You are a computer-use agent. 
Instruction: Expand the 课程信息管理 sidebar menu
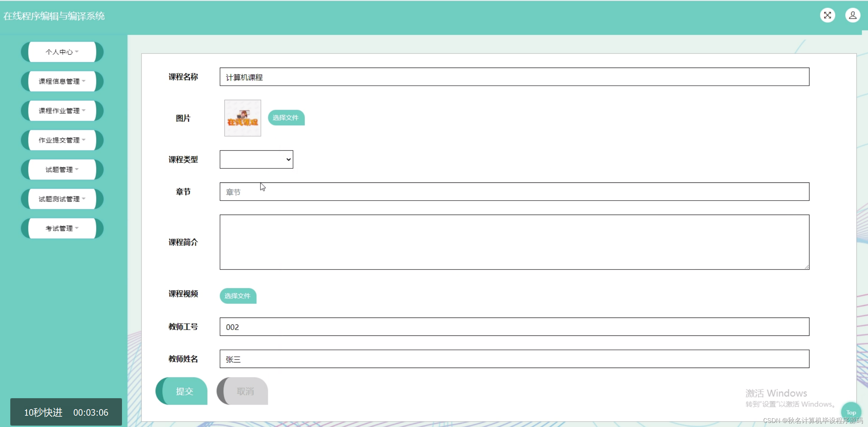click(62, 81)
